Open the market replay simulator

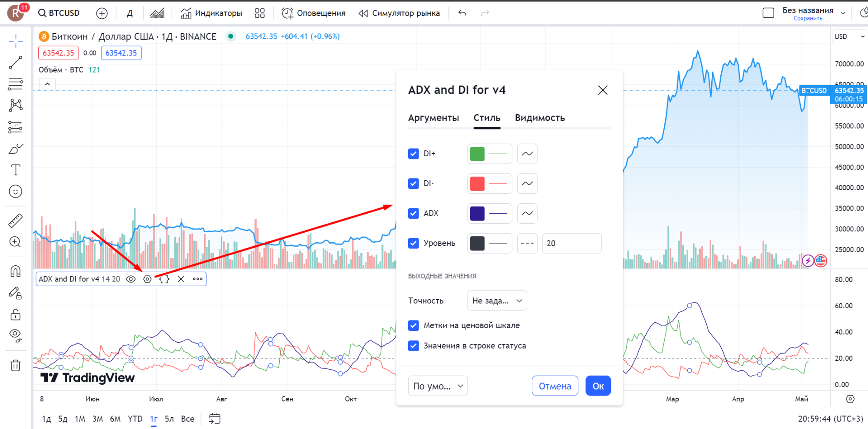[399, 13]
